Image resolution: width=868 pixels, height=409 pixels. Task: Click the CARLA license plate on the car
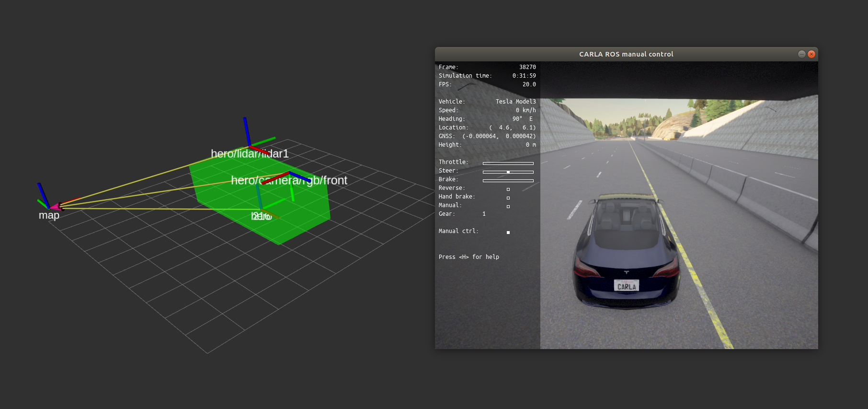(x=627, y=286)
